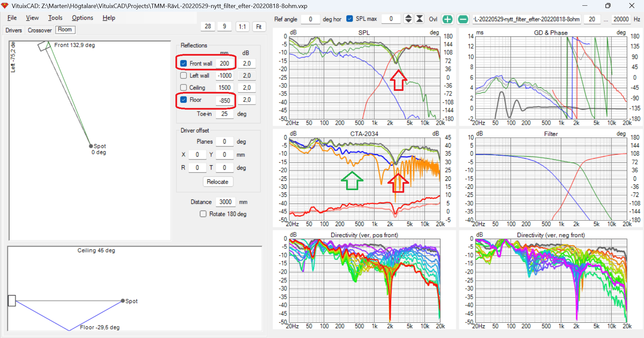Click the Fit zoom button
The image size is (644, 338).
(259, 26)
